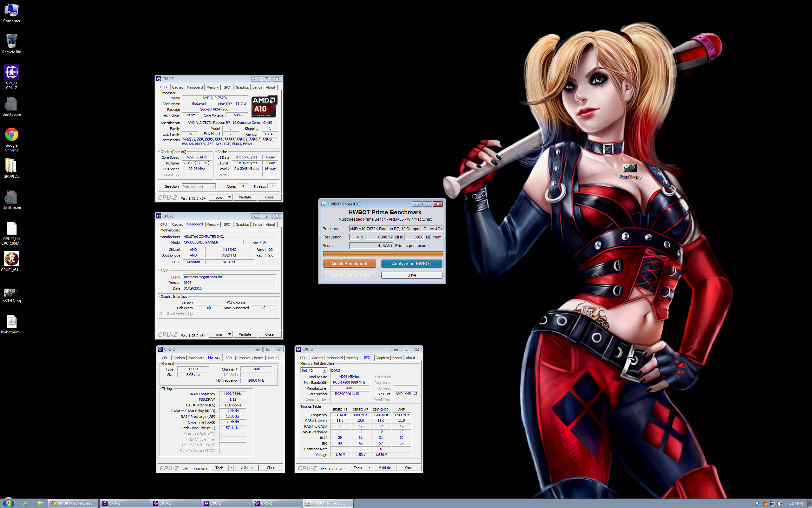Open Windows Explorer from the taskbar

pyautogui.click(x=40, y=503)
